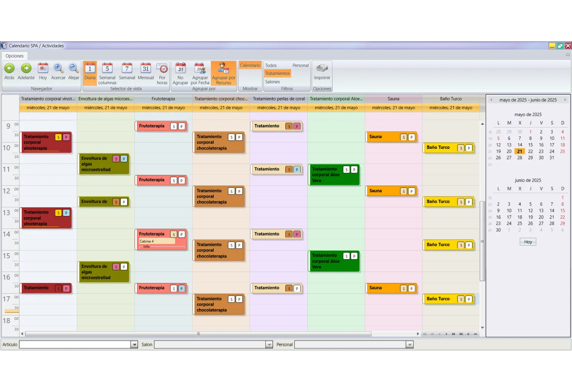
Task: Open the Articulo dropdown list
Action: pos(134,345)
